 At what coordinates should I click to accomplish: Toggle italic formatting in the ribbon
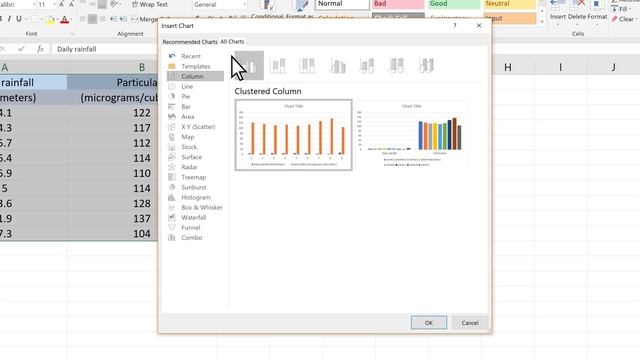9,19
